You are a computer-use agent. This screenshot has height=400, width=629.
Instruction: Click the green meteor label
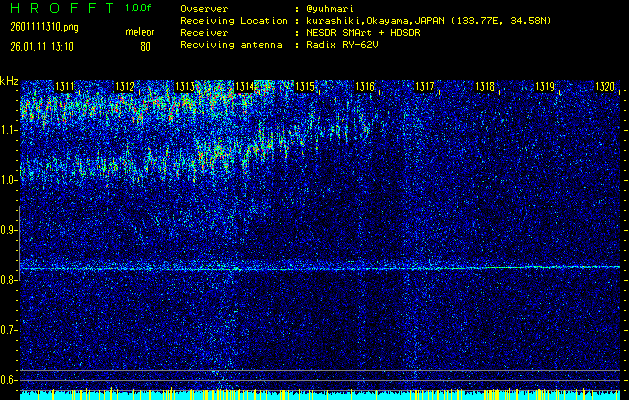coord(140,32)
